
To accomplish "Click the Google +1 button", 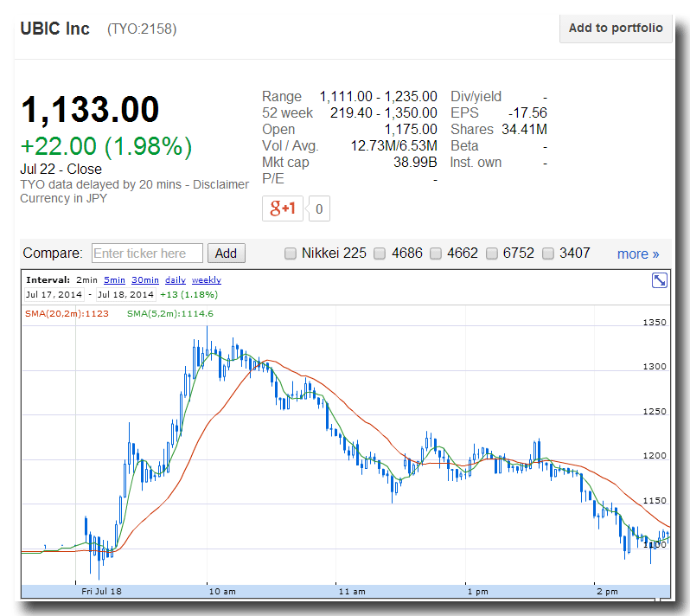I will [283, 209].
